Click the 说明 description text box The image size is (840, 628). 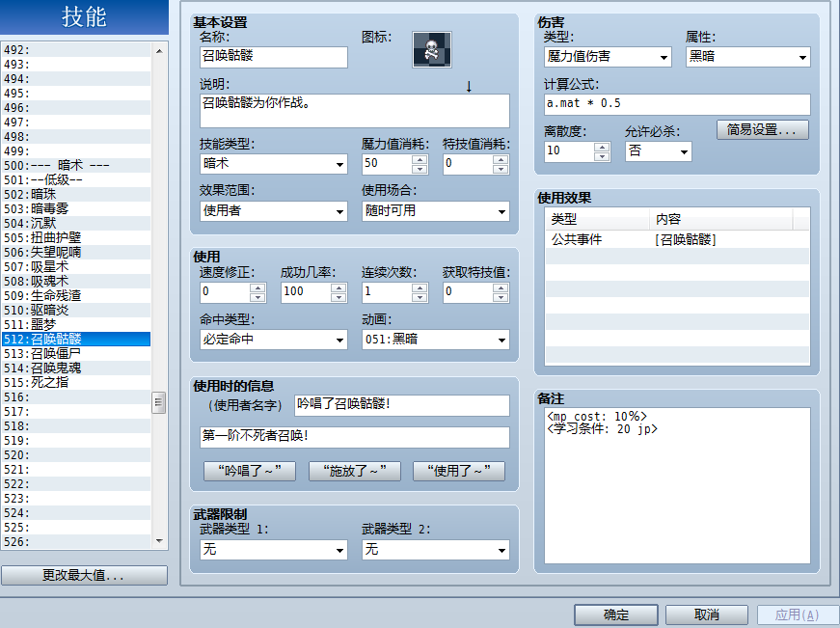[x=354, y=111]
